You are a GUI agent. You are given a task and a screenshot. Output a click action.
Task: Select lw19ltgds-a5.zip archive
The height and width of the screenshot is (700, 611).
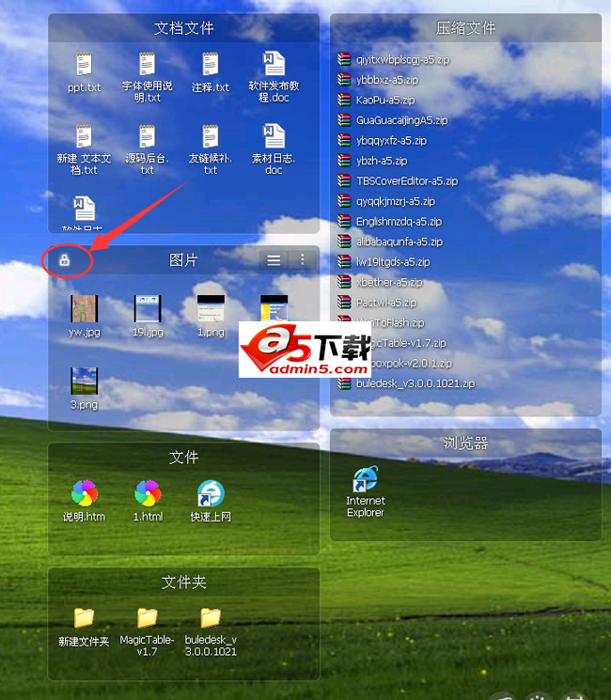coord(384,261)
